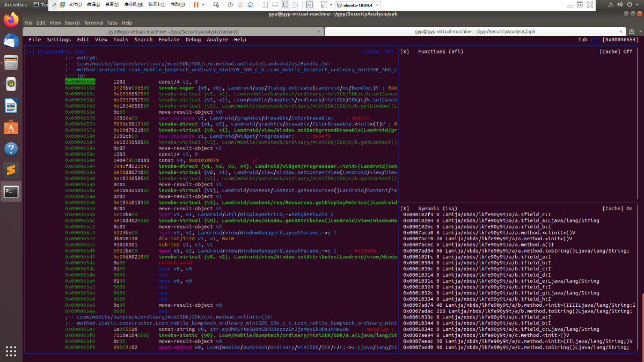Close the Symbols (isq) panel with [X]

coord(405,209)
